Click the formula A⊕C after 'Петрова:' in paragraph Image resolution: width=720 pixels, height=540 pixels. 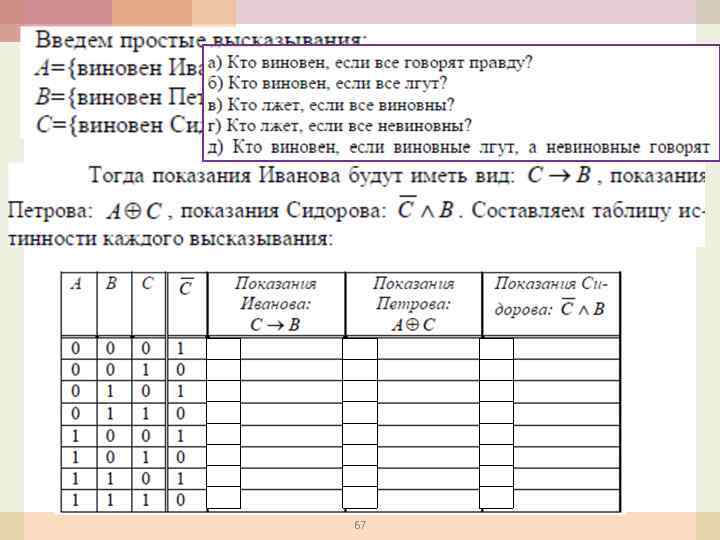coord(134,212)
